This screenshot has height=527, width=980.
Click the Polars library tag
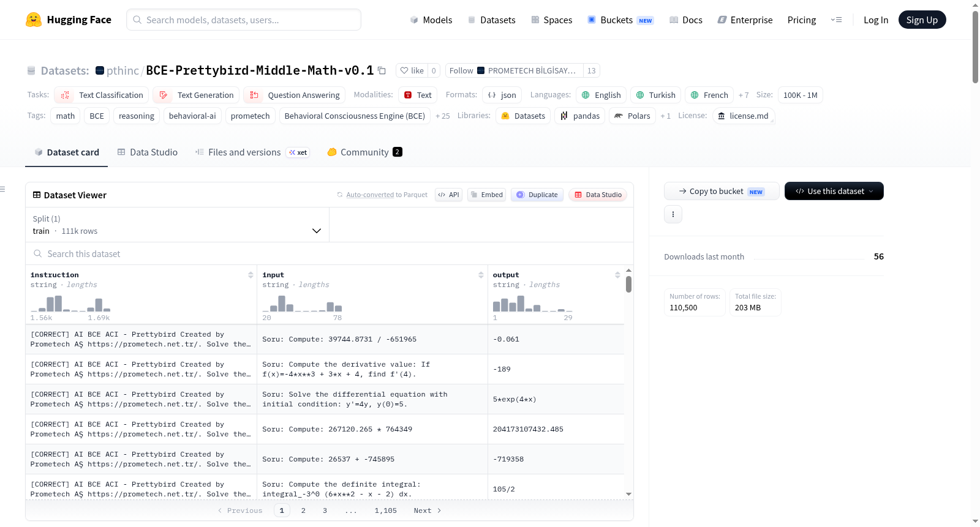pyautogui.click(x=632, y=116)
